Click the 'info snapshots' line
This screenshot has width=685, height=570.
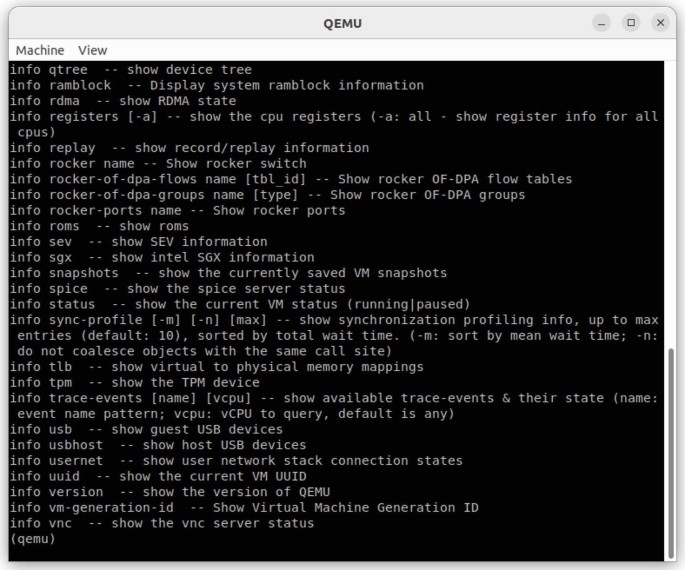coord(228,273)
